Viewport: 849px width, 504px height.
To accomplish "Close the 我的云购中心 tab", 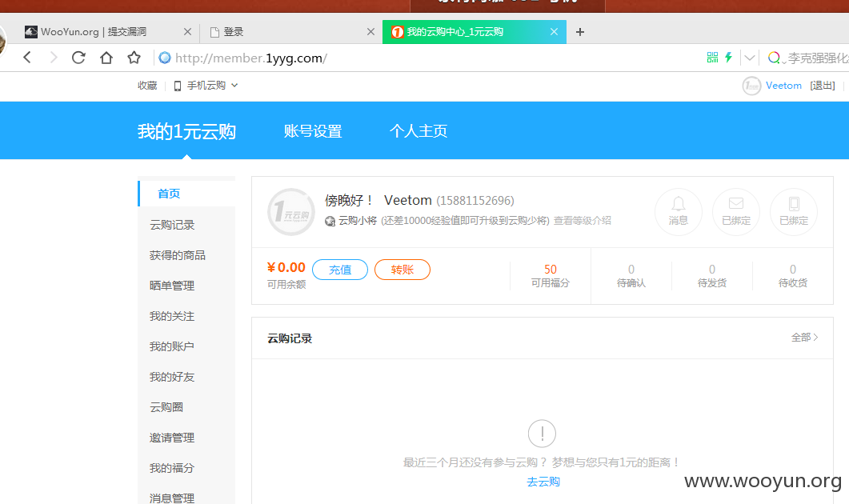I will pyautogui.click(x=554, y=32).
